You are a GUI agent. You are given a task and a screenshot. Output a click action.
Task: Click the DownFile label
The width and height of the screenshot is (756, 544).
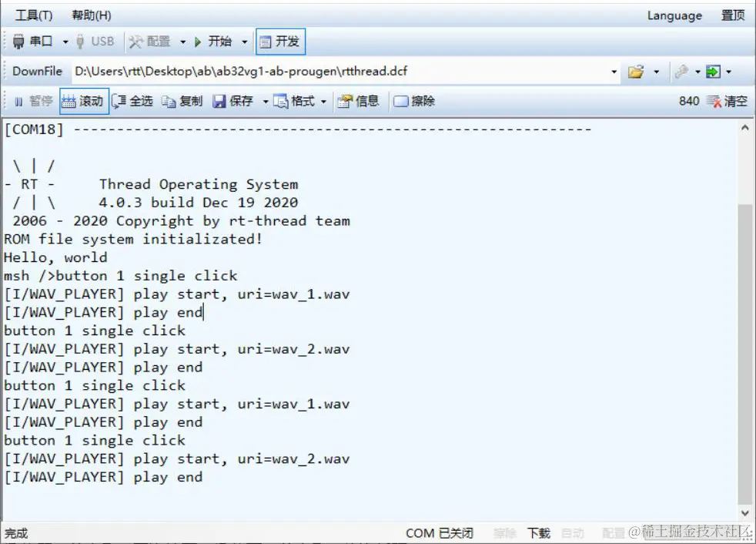coord(37,72)
